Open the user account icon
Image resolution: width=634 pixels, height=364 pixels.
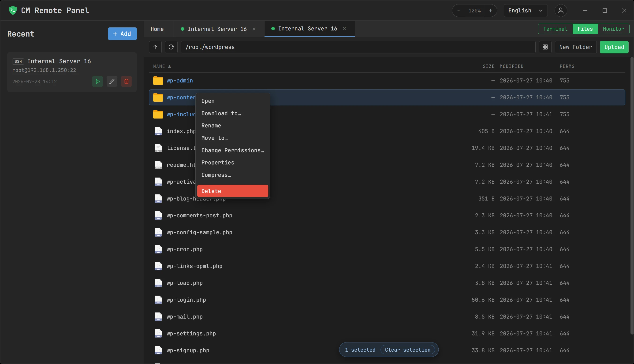[561, 11]
